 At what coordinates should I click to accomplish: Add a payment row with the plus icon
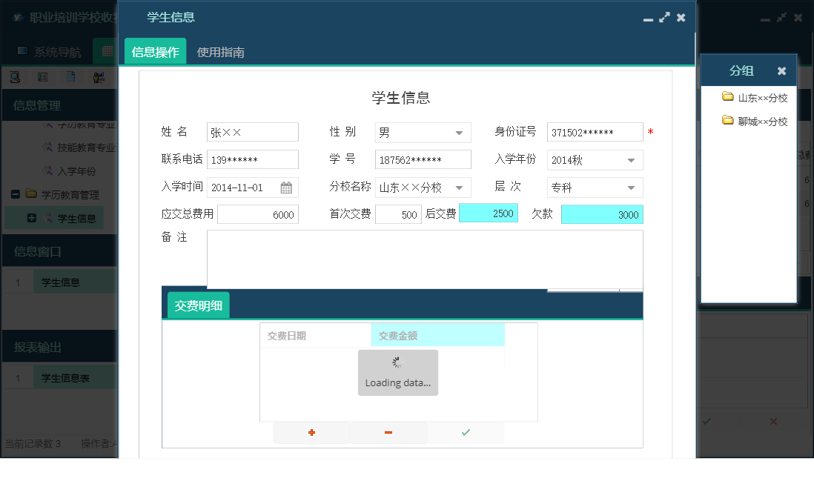pyautogui.click(x=311, y=432)
